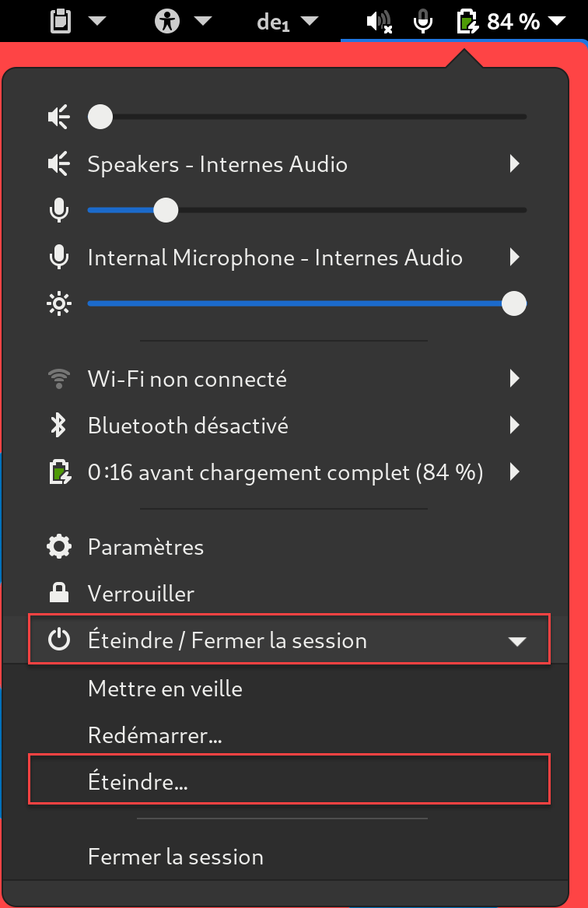This screenshot has height=908, width=588.
Task: Toggle the microphone slider's mic icon
Action: pos(59,210)
